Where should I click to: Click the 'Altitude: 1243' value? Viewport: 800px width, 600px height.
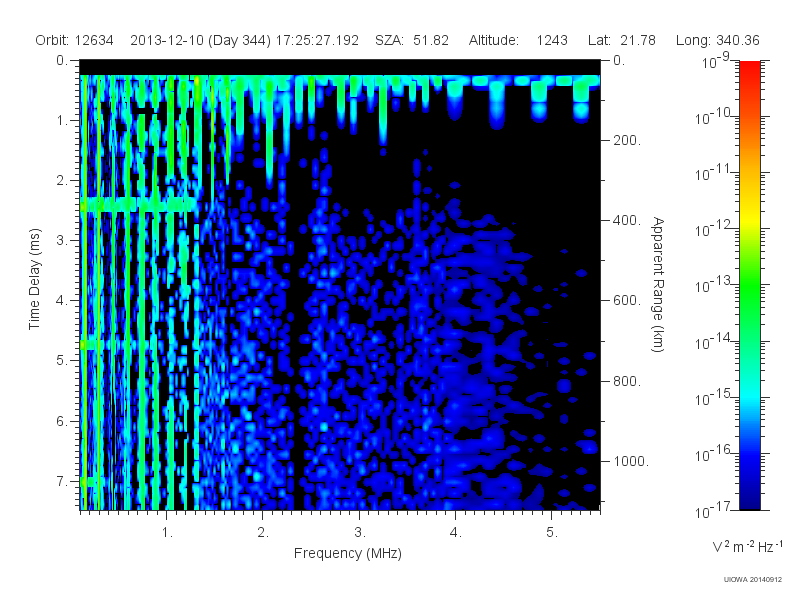pyautogui.click(x=518, y=40)
